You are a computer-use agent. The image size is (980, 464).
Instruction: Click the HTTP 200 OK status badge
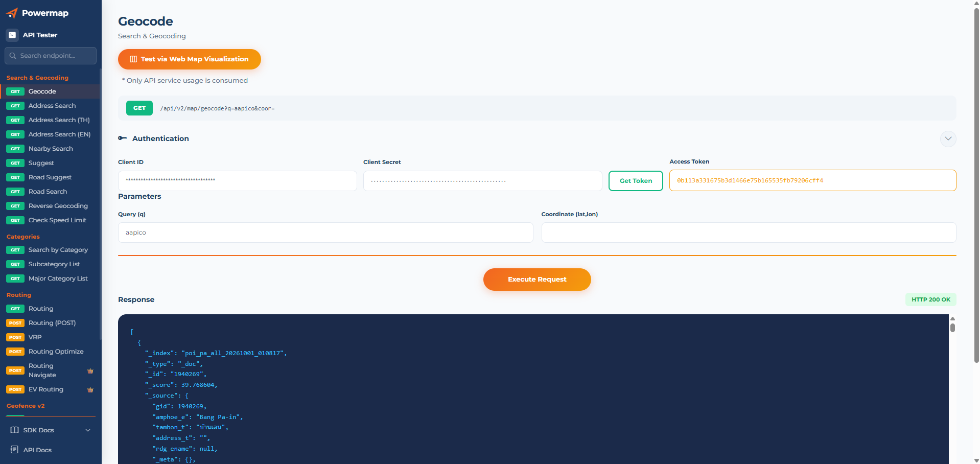point(931,299)
